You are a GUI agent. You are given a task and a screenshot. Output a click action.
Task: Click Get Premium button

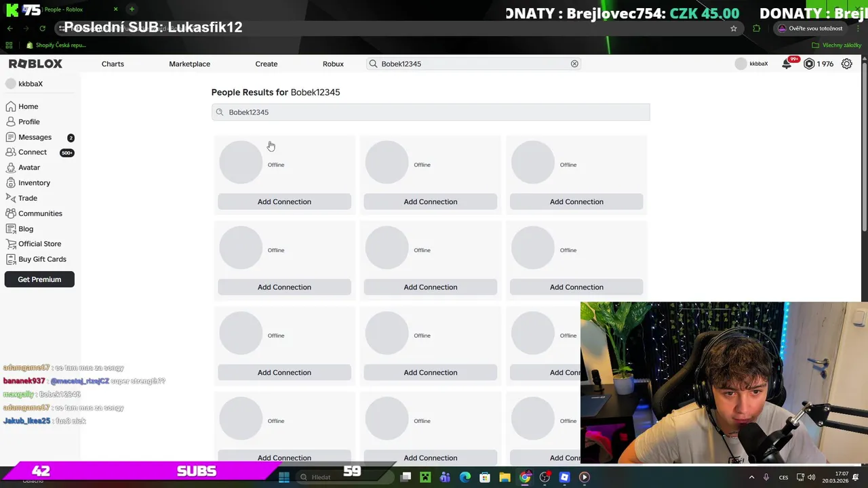(x=39, y=279)
